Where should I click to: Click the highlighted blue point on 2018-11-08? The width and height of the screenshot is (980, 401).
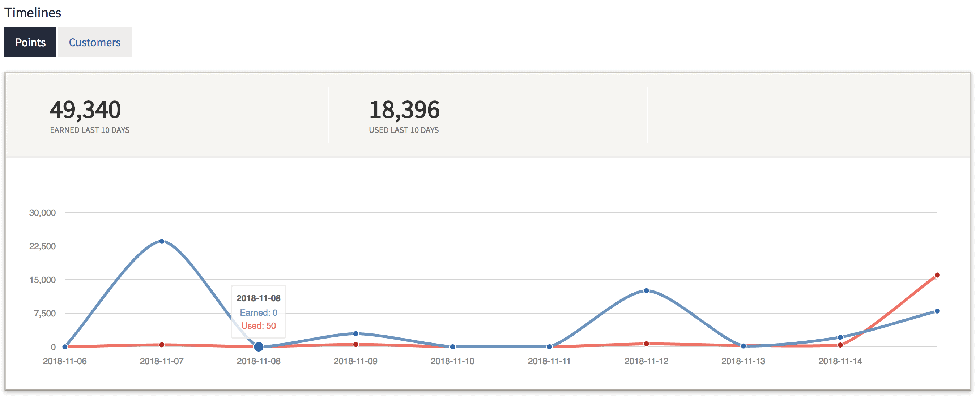tap(259, 347)
